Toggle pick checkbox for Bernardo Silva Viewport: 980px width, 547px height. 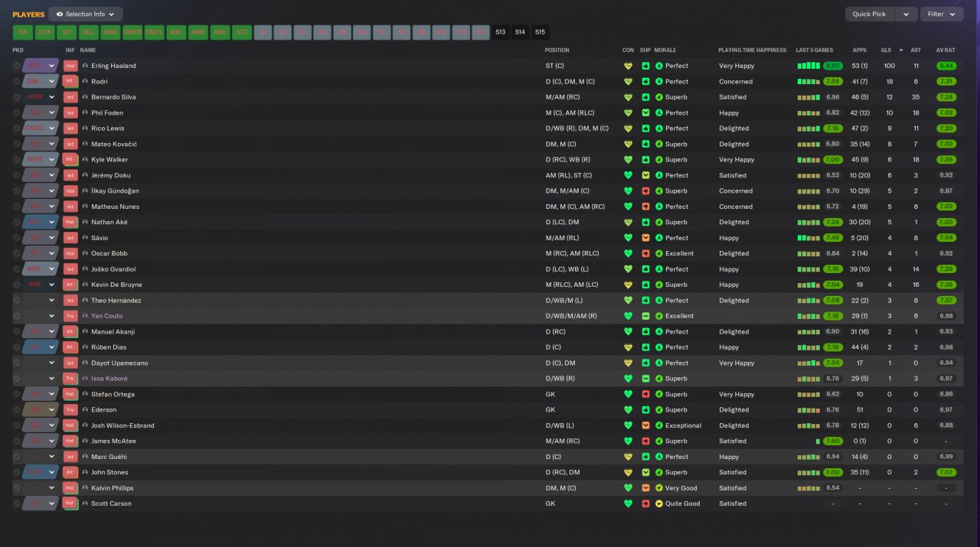coord(17,97)
